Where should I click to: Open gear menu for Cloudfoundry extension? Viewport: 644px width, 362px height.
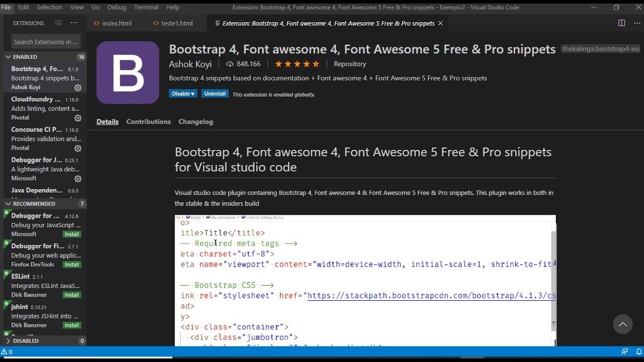(x=78, y=118)
